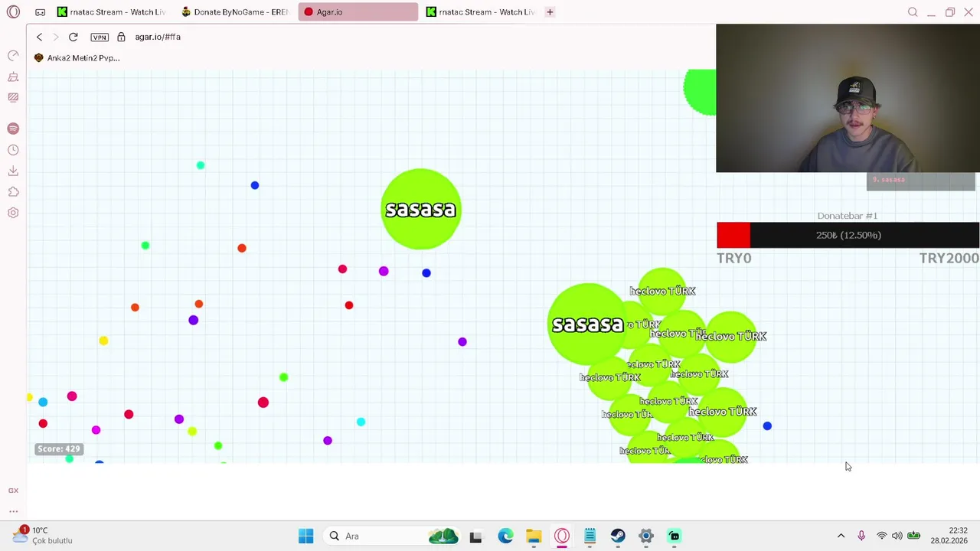This screenshot has height=551, width=980.
Task: Open the Opera menu logo button
Action: pos(13,12)
